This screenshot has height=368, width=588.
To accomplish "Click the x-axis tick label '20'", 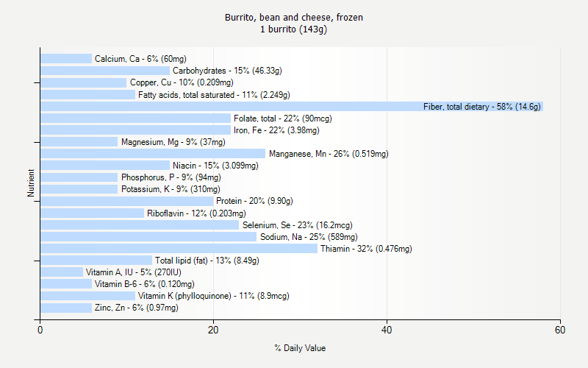I will click(213, 330).
